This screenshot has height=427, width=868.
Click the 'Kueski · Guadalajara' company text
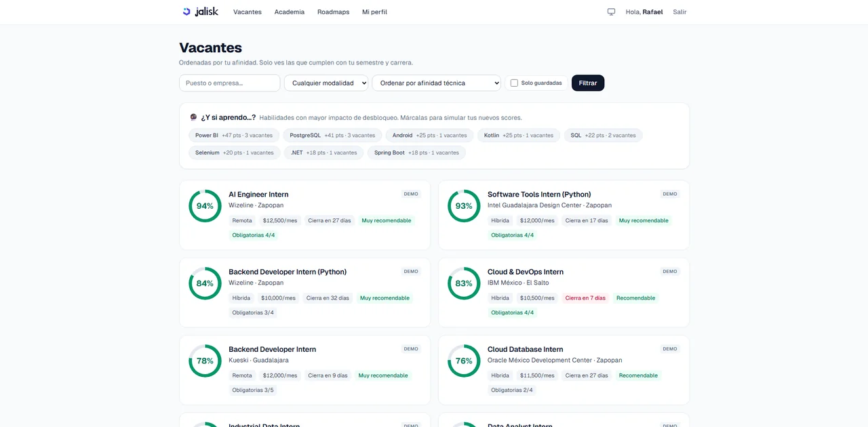tap(258, 361)
